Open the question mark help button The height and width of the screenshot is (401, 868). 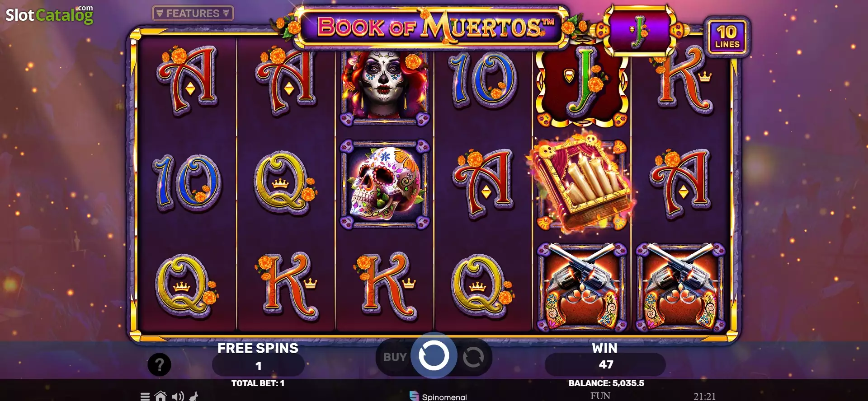pyautogui.click(x=159, y=364)
